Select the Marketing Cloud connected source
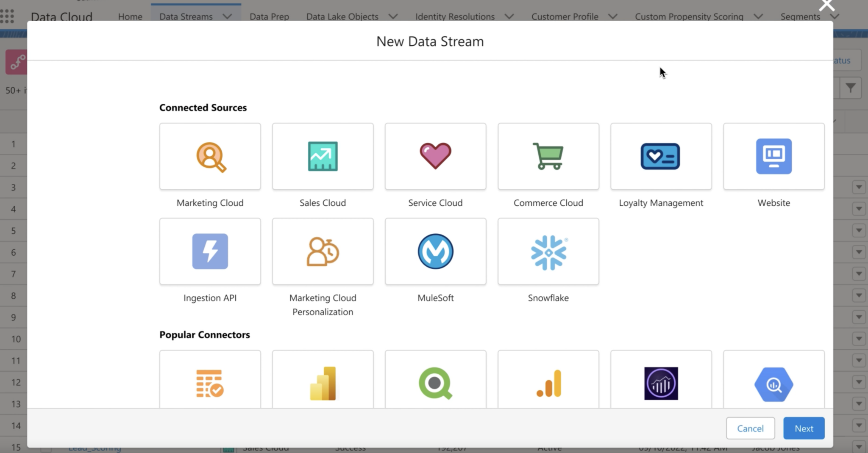Viewport: 868px width, 453px height. [210, 157]
